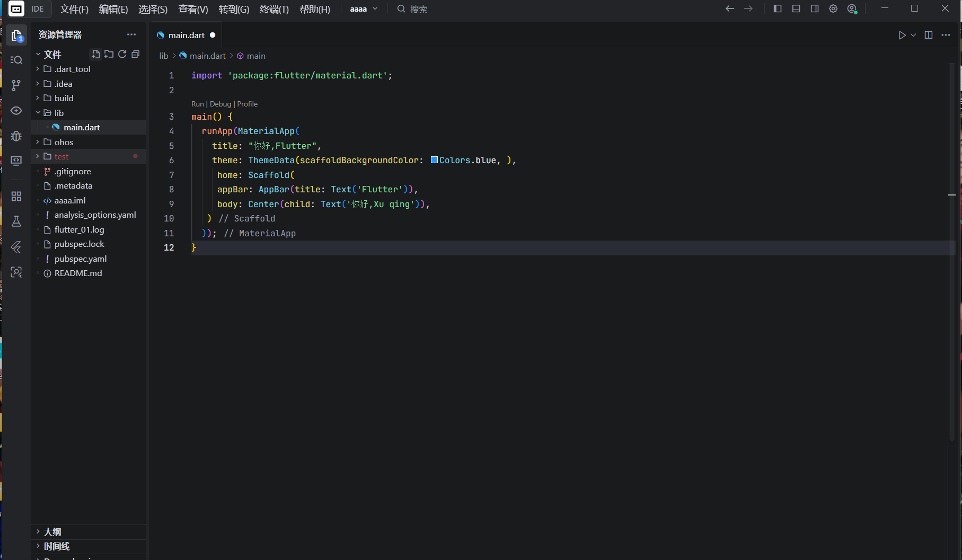Viewport: 962px width, 560px height.
Task: Open the account profile icon
Action: click(852, 9)
